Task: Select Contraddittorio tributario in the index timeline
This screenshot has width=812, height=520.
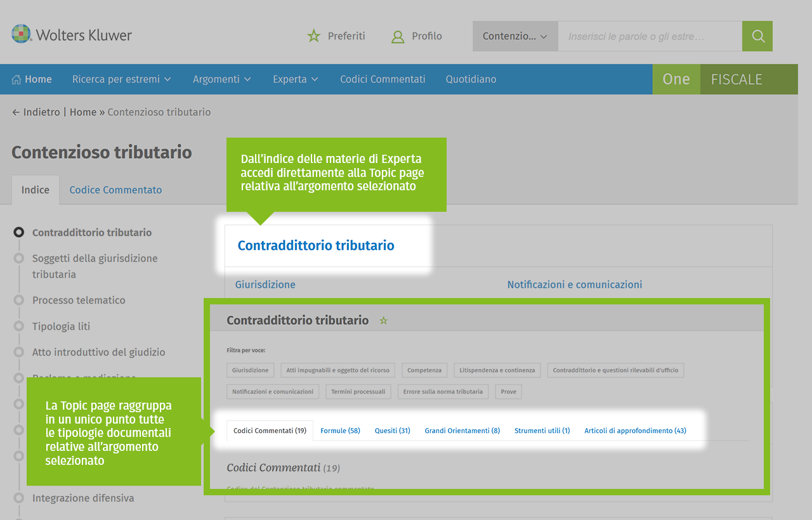Action: 91,233
